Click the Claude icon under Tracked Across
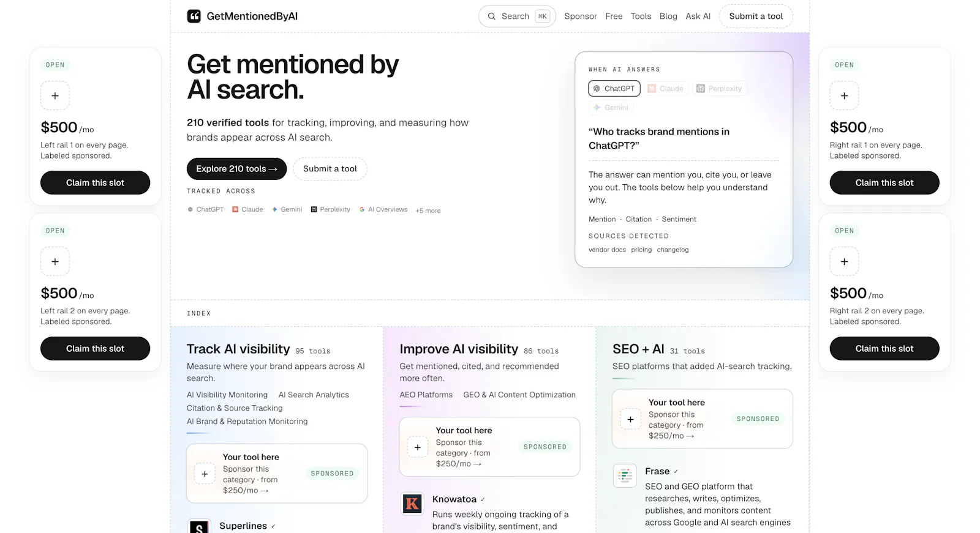This screenshot has width=980, height=533. (235, 209)
